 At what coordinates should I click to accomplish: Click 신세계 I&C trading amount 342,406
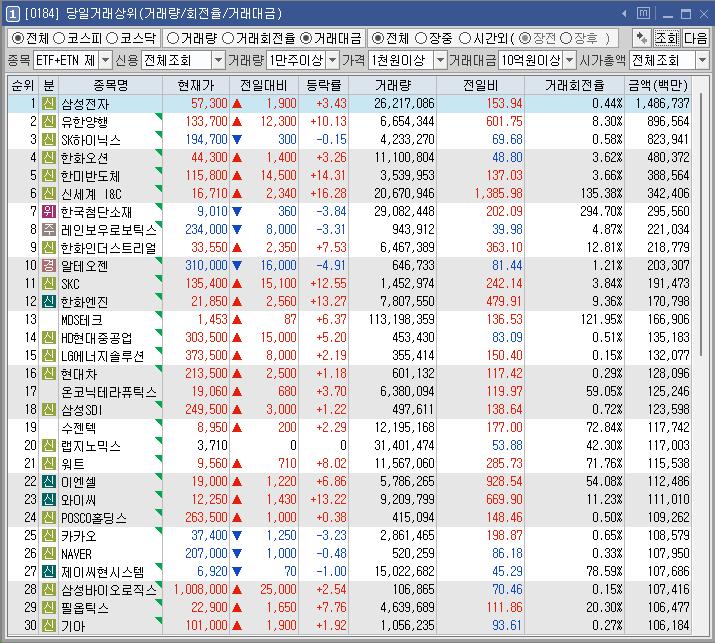click(x=668, y=194)
